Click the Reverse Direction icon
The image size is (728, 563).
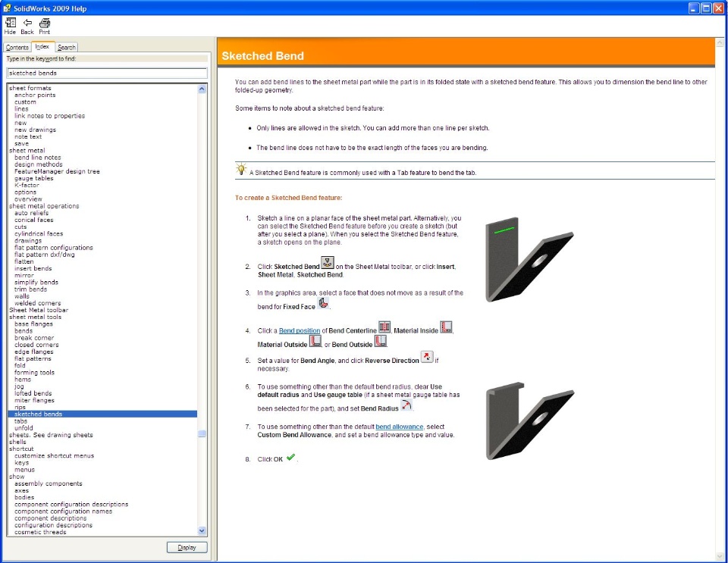click(427, 357)
